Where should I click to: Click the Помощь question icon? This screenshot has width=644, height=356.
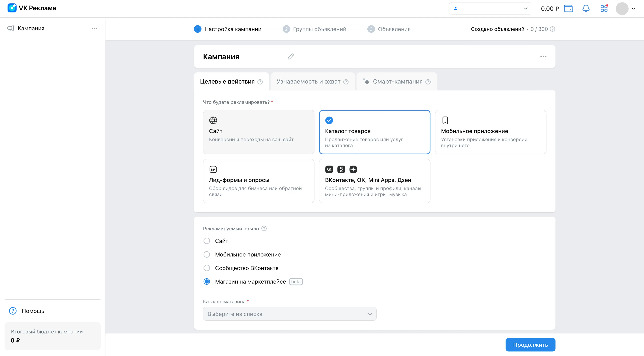click(x=13, y=311)
